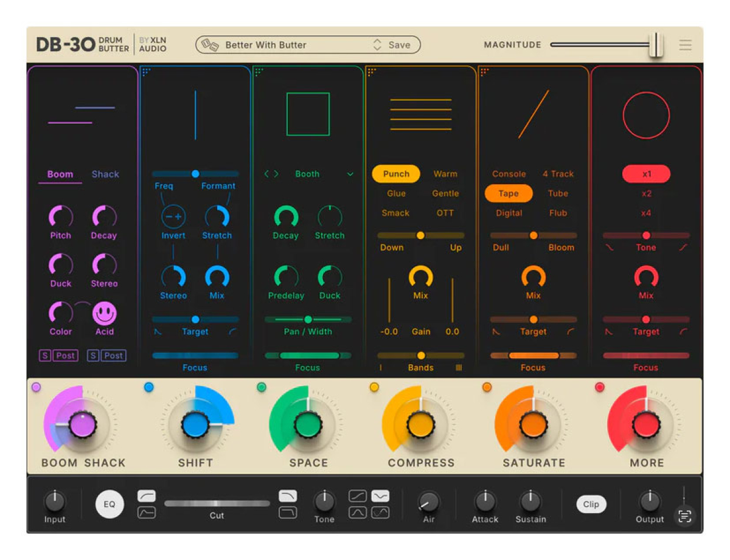Select the Glue compressor mode
The height and width of the screenshot is (560, 730).
tap(396, 193)
